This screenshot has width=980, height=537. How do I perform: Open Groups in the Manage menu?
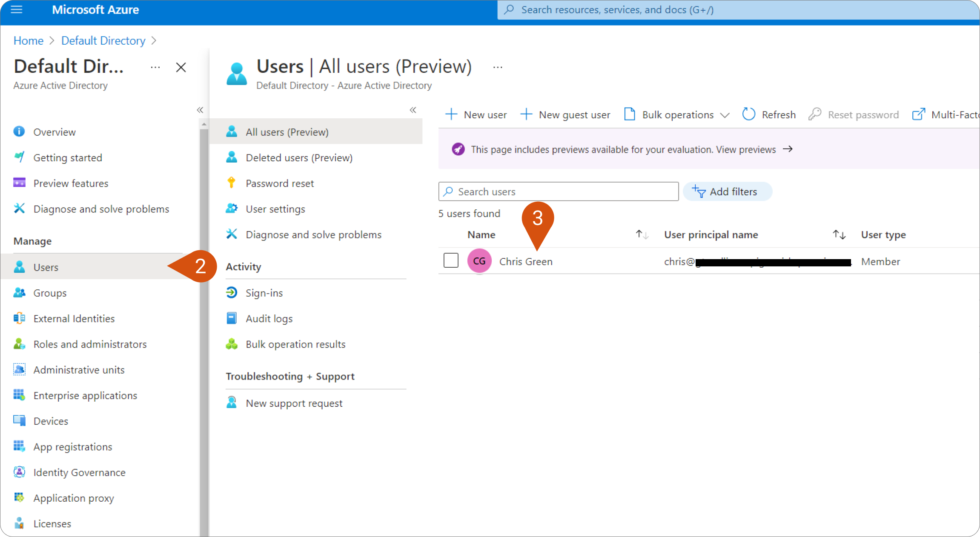tap(50, 293)
